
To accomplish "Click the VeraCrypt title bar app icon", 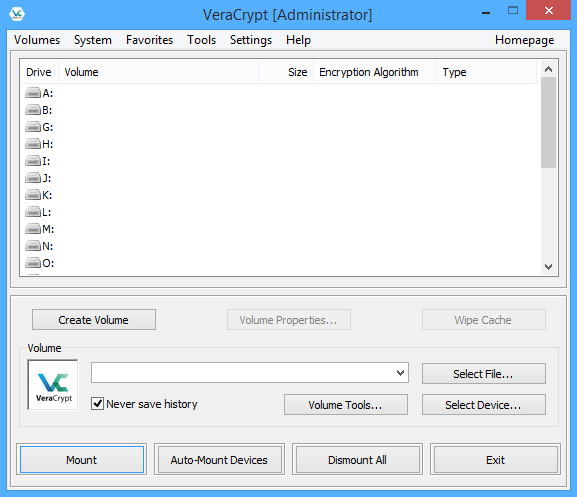I will coord(17,14).
